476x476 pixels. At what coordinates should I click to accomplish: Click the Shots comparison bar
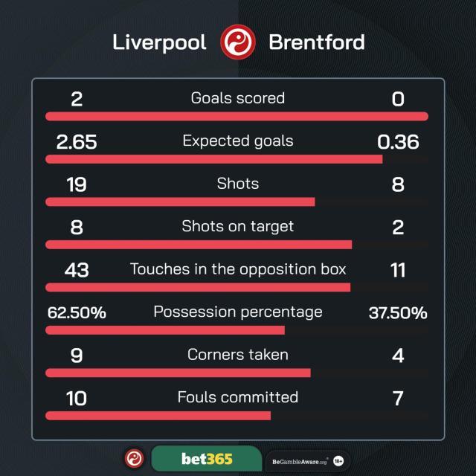point(180,202)
